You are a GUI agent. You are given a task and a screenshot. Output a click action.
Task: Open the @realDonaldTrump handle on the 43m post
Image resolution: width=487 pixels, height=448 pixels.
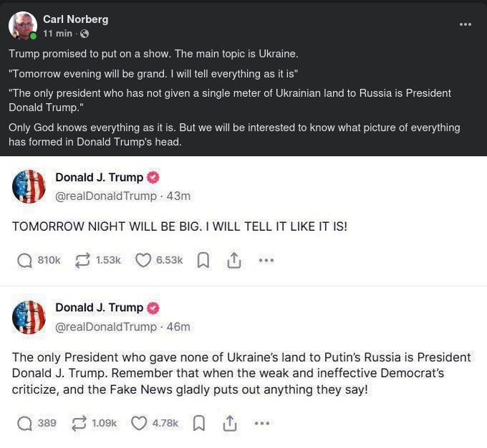[x=106, y=196]
